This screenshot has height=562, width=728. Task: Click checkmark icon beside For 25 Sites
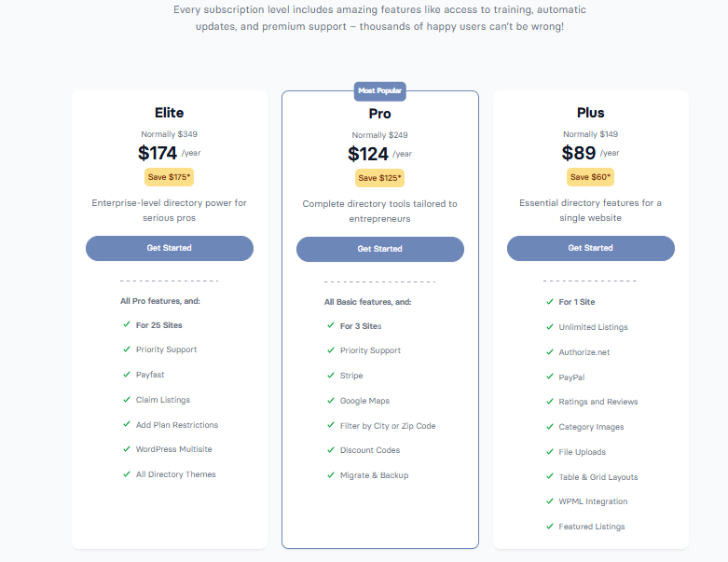pyautogui.click(x=127, y=324)
